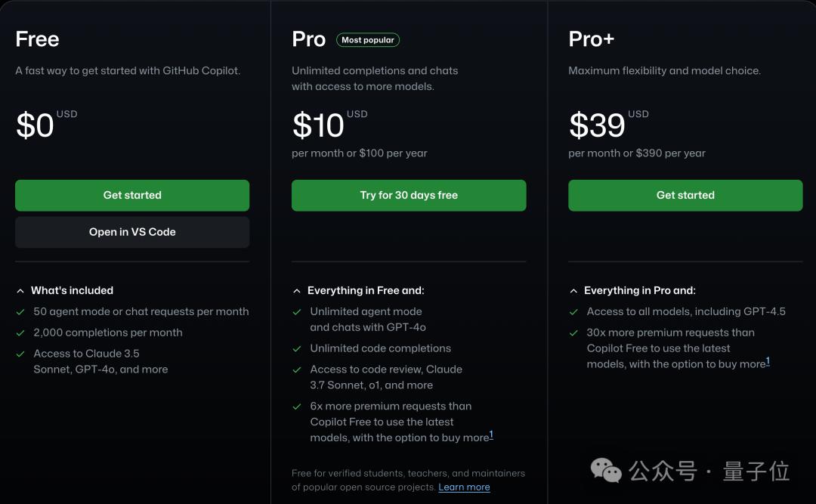The width and height of the screenshot is (816, 504).
Task: Click the Most popular badge
Action: (368, 40)
